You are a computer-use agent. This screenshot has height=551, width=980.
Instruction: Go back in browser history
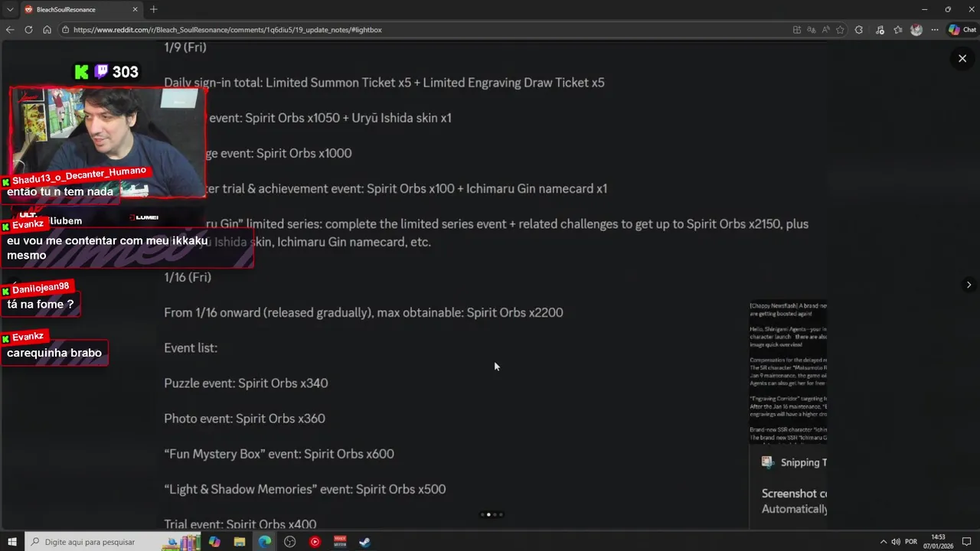click(x=10, y=30)
